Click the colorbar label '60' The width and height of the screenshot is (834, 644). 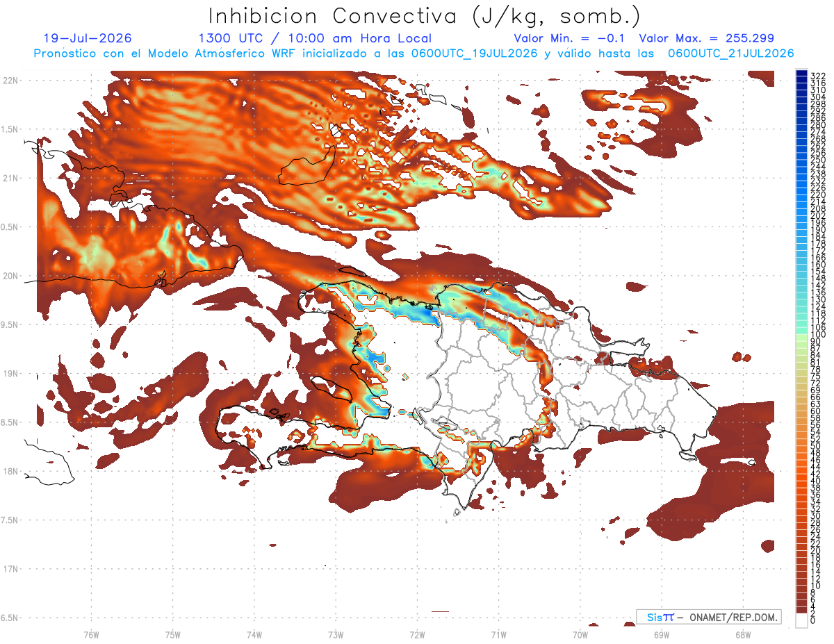point(815,411)
